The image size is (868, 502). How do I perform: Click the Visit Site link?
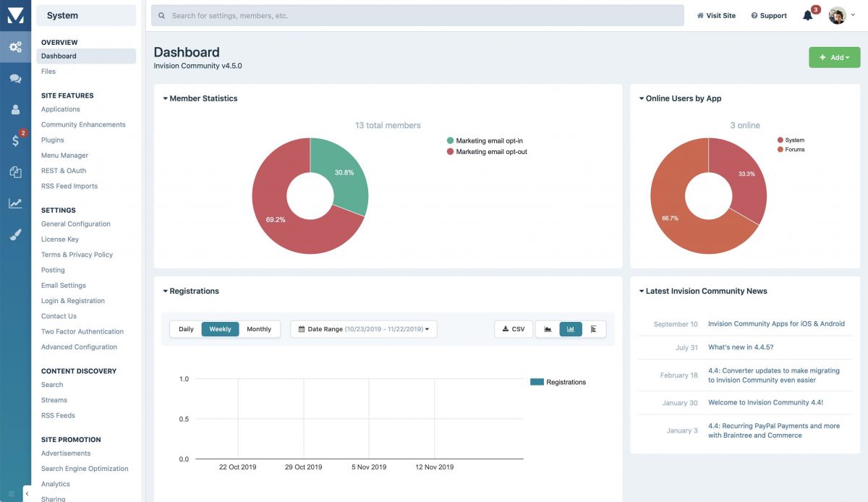(716, 15)
